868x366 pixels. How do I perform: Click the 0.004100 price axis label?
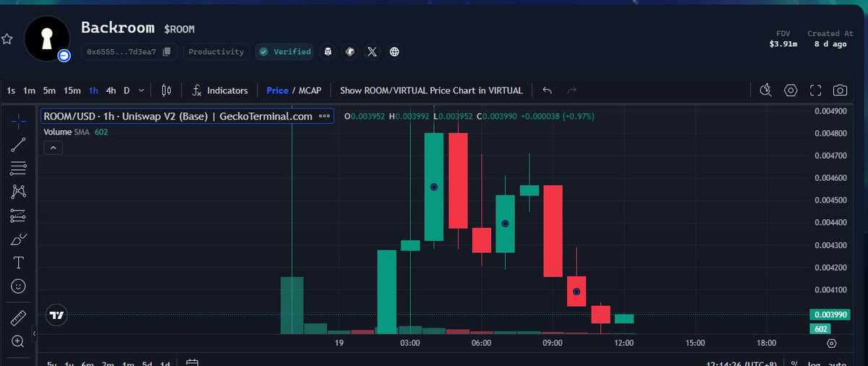pos(829,290)
